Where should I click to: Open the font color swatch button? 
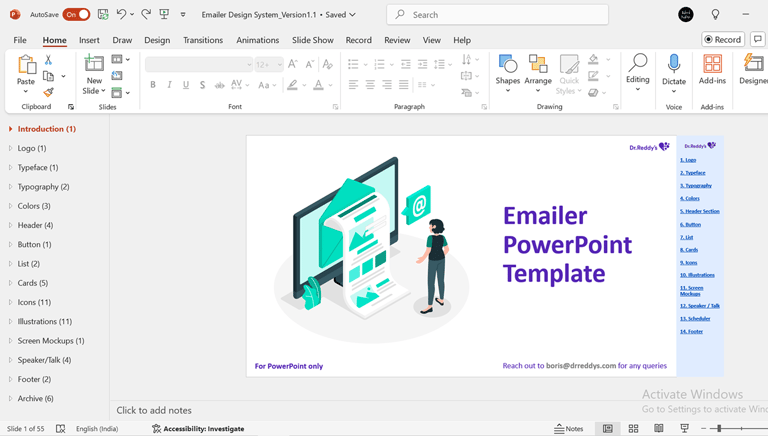coord(318,85)
